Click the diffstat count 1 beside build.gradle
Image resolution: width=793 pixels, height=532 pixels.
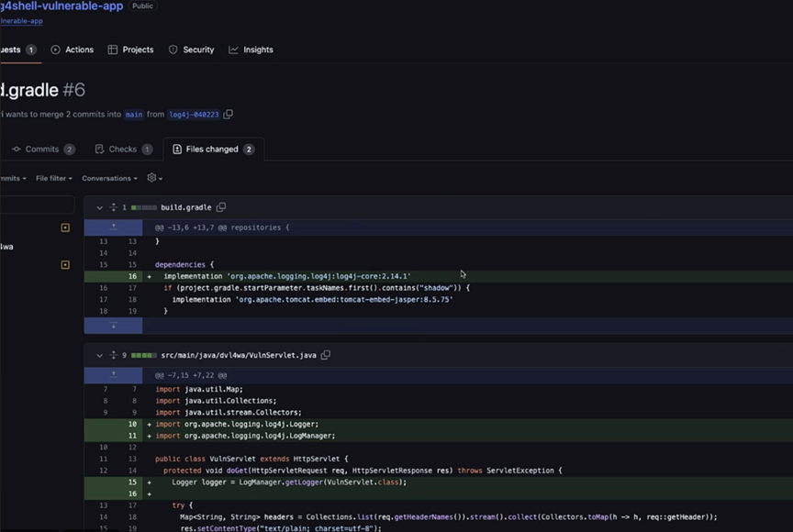click(124, 207)
